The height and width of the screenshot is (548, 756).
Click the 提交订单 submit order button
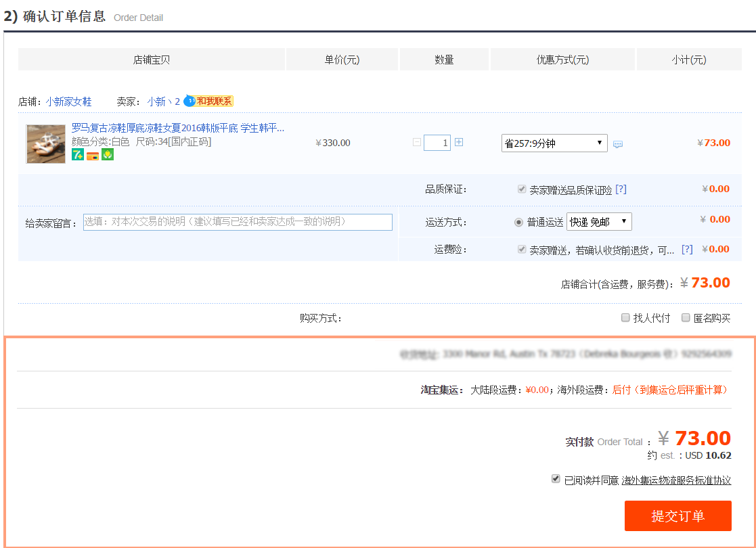tap(677, 516)
